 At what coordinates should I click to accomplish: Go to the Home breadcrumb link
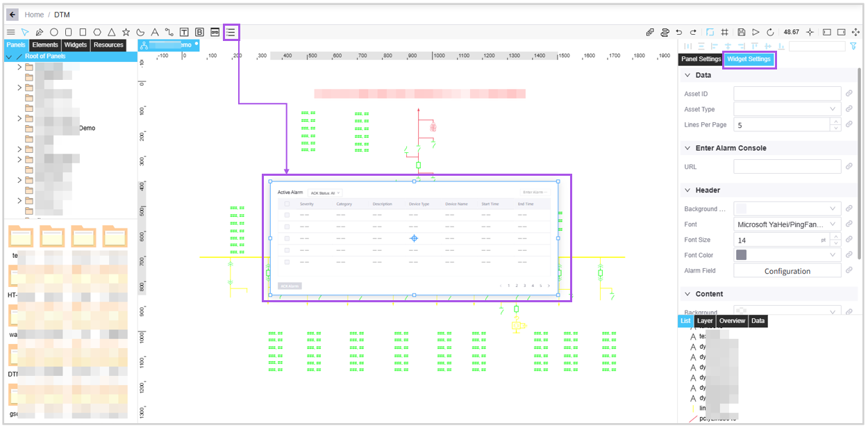pos(34,15)
